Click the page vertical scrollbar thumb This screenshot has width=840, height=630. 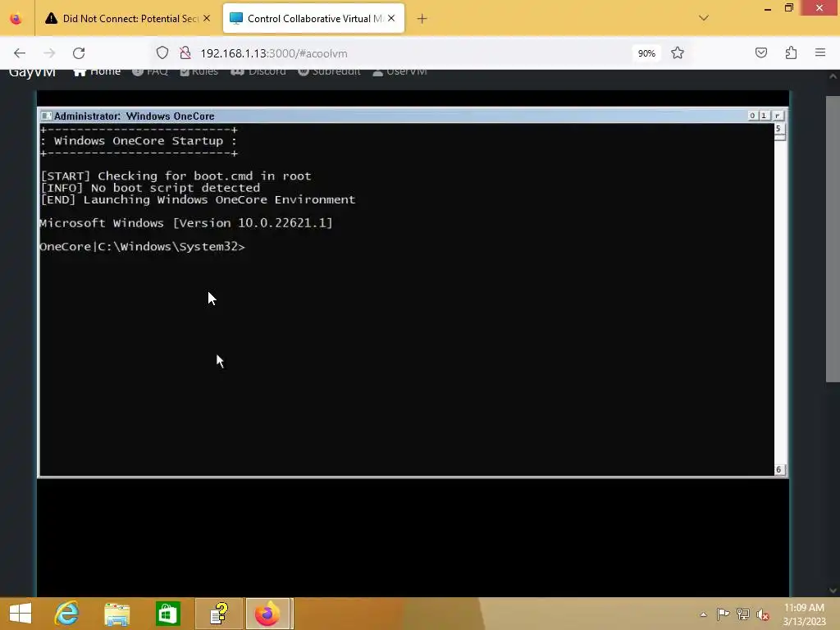833,239
